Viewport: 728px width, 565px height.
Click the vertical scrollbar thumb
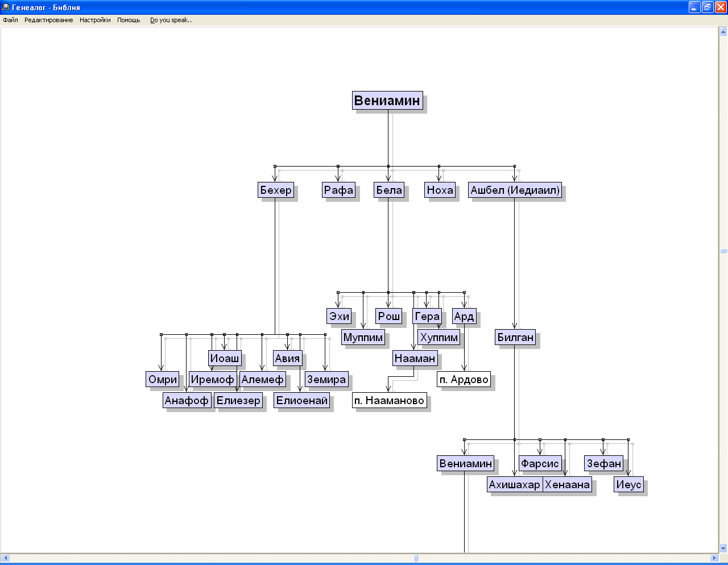pyautogui.click(x=723, y=251)
